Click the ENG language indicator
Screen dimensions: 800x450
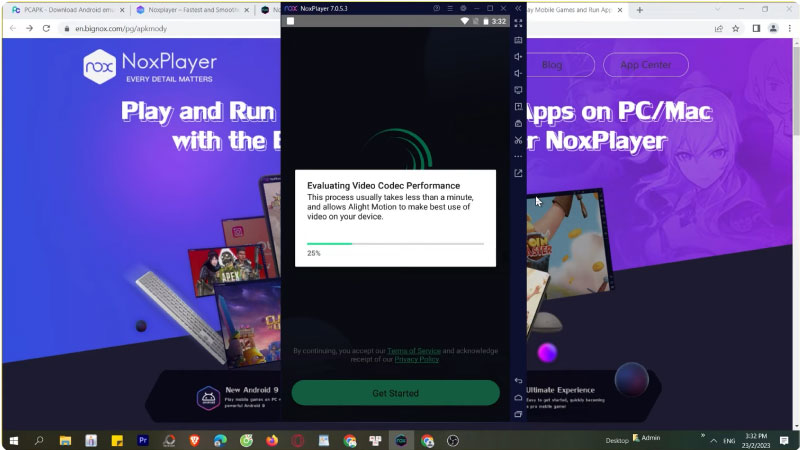[729, 441]
